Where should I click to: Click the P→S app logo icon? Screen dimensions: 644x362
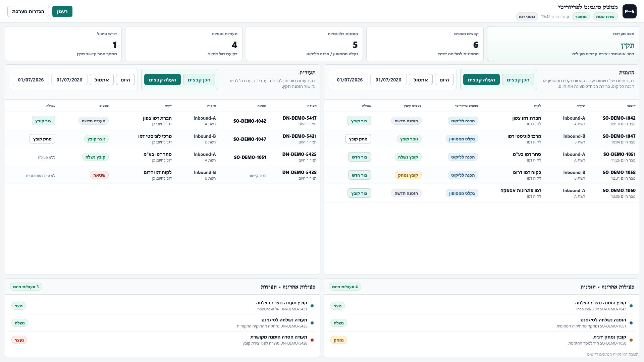(629, 11)
